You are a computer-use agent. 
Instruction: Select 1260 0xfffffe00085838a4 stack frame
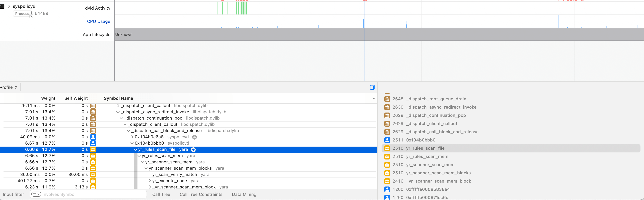point(511,189)
